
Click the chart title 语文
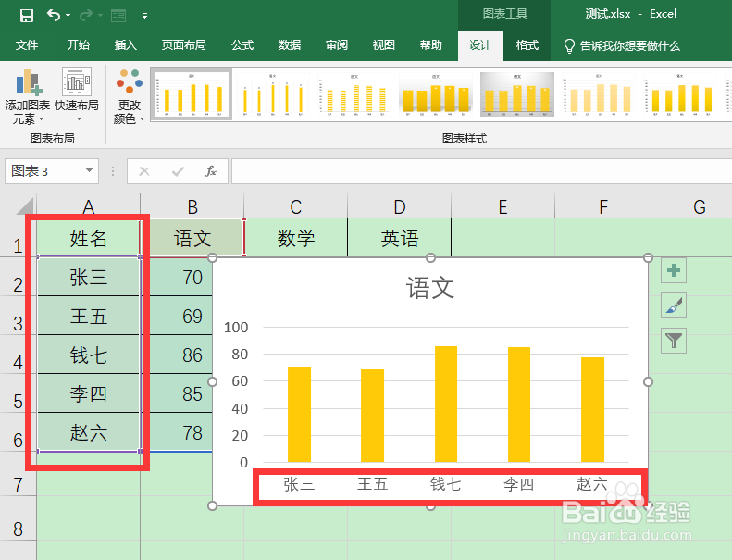[430, 288]
